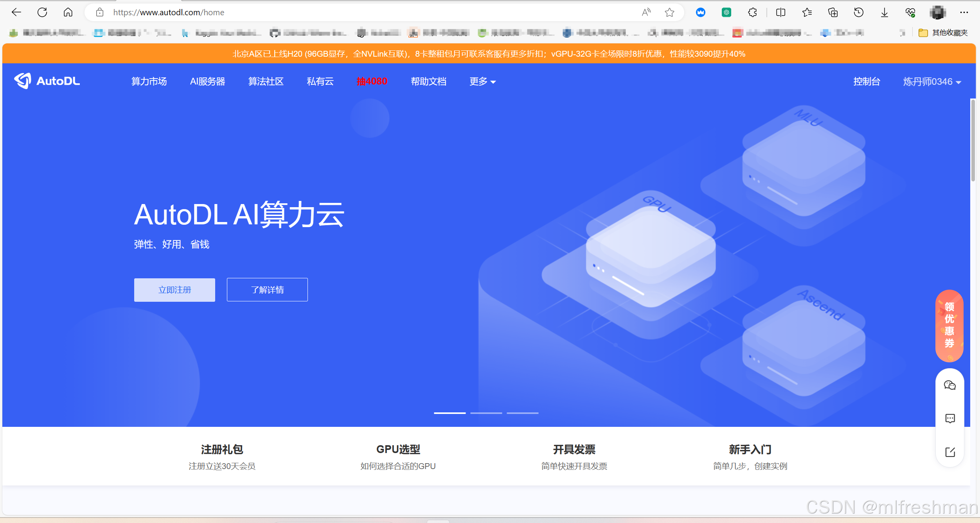Click the feedback edit floating icon
Image resolution: width=980 pixels, height=523 pixels.
(x=949, y=452)
